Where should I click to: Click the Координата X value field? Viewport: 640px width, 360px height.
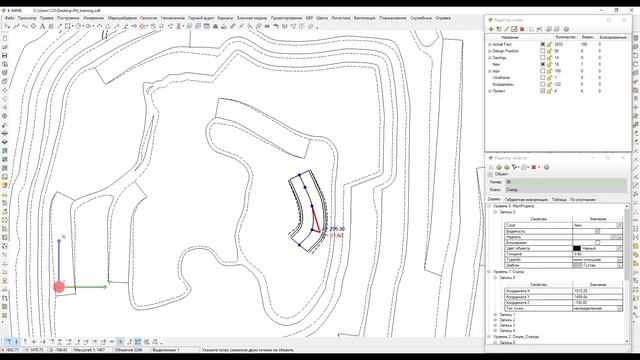pyautogui.click(x=598, y=291)
